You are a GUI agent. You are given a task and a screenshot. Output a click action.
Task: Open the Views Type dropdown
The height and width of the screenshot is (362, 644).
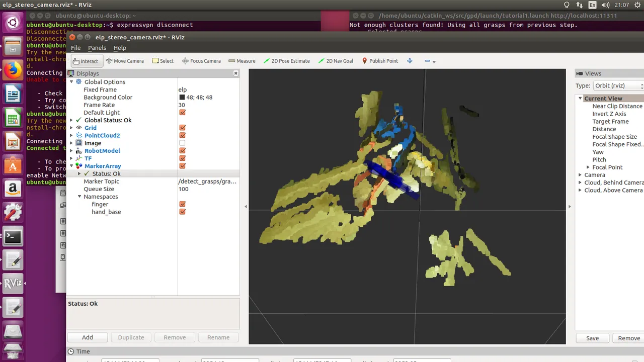pos(618,85)
